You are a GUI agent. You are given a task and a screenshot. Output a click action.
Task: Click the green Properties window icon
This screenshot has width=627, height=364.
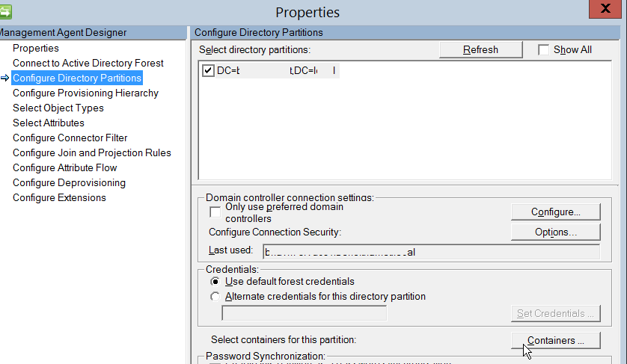coord(6,12)
